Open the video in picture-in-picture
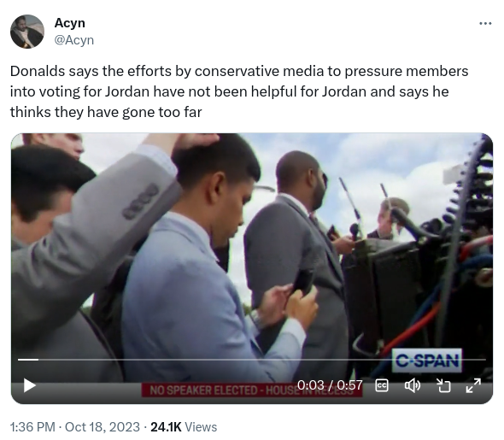The image size is (504, 440). [443, 385]
